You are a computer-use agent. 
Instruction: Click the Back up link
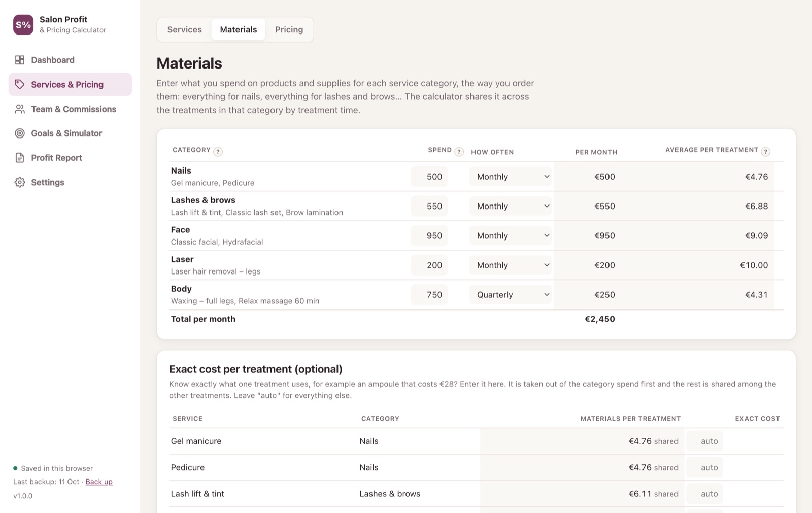(x=99, y=482)
